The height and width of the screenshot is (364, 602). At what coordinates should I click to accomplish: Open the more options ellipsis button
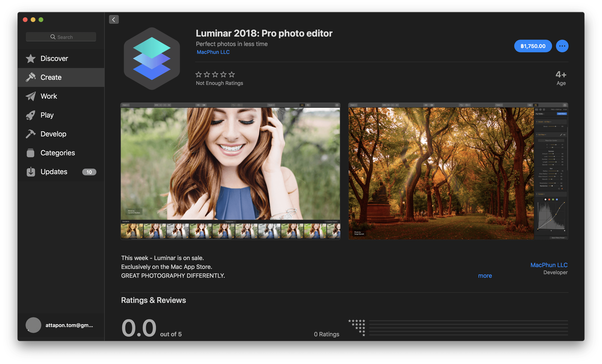(562, 46)
